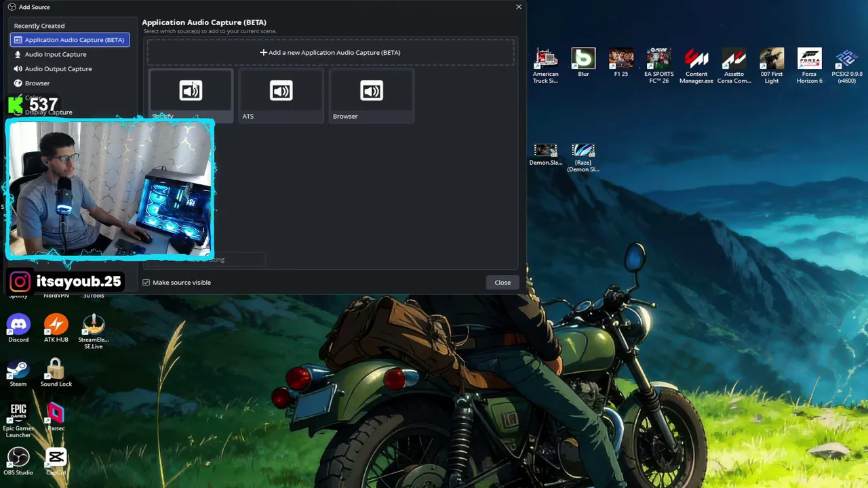
Task: Launch EA SPORTS FC 26 from desktop
Action: pos(659,66)
